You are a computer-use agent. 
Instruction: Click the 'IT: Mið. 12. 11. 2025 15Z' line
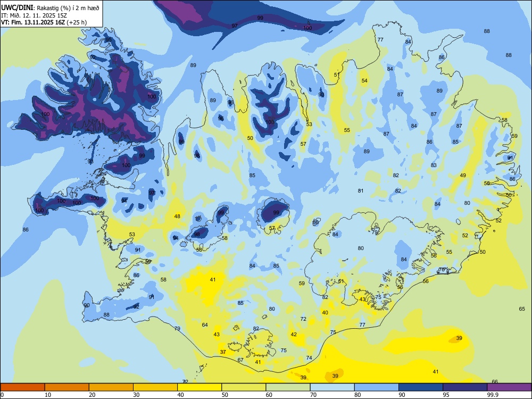pyautogui.click(x=34, y=15)
